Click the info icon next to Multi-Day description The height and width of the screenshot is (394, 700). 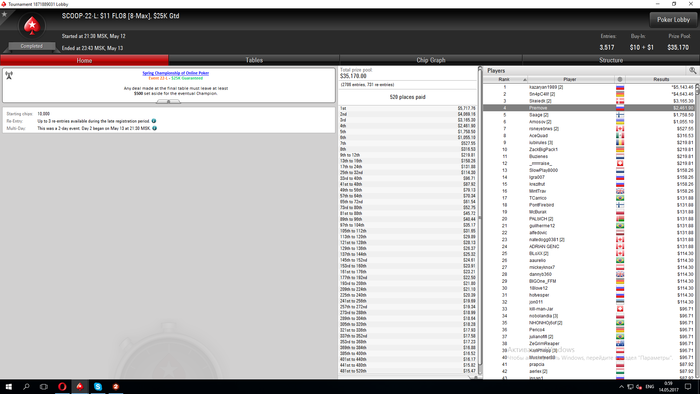click(x=154, y=128)
